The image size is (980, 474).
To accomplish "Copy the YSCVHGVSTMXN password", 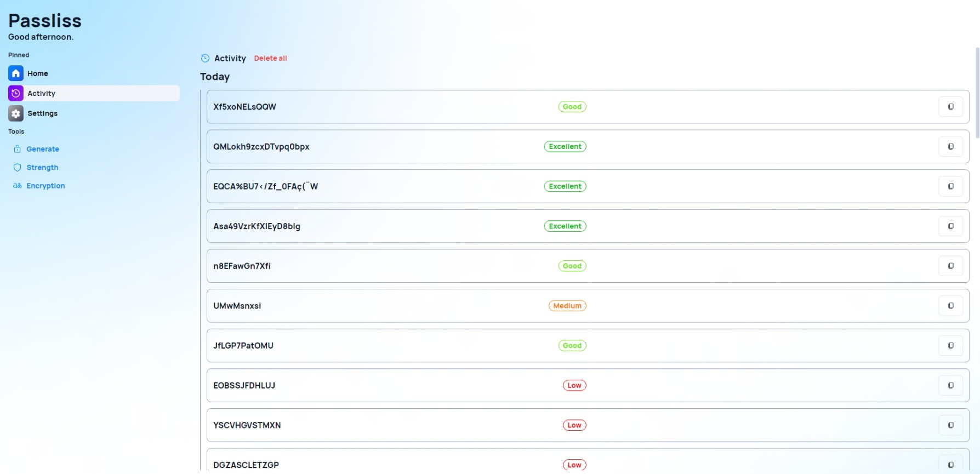I will 950,425.
